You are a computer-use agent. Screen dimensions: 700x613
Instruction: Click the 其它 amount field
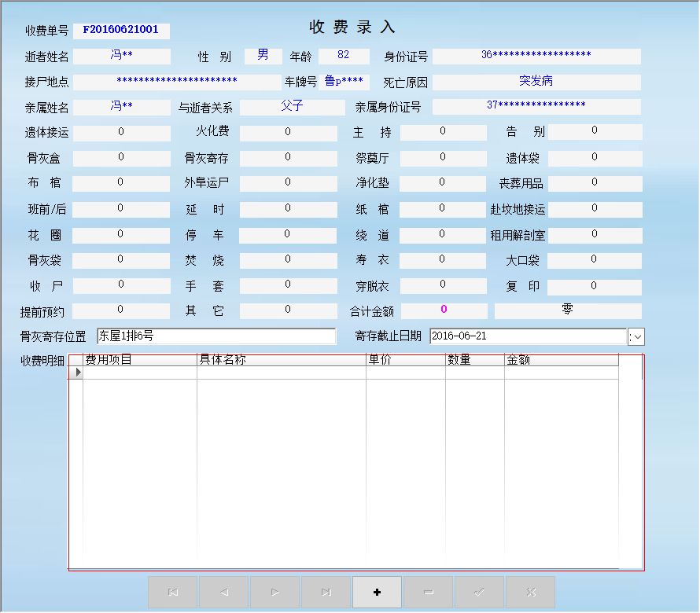289,311
